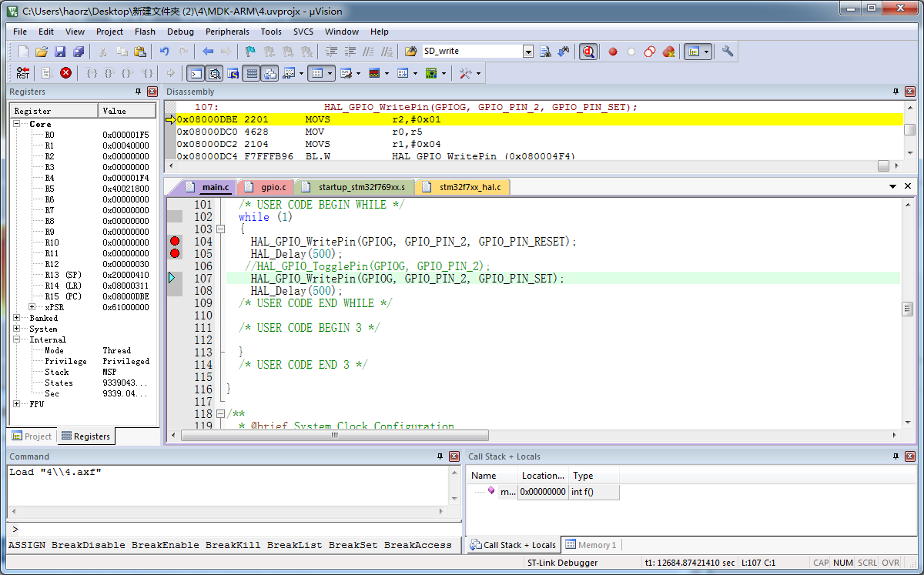Click the Register column header
The image size is (924, 575).
pyautogui.click(x=53, y=111)
